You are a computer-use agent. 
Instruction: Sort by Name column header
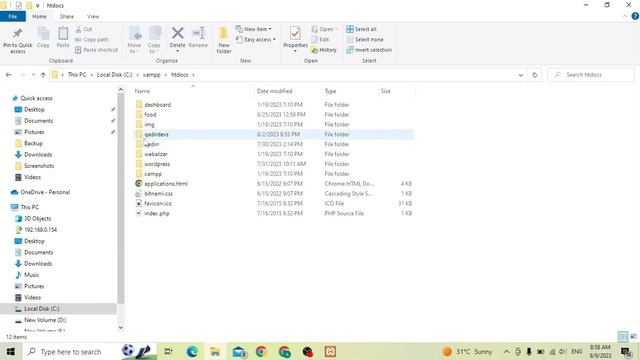(x=193, y=91)
